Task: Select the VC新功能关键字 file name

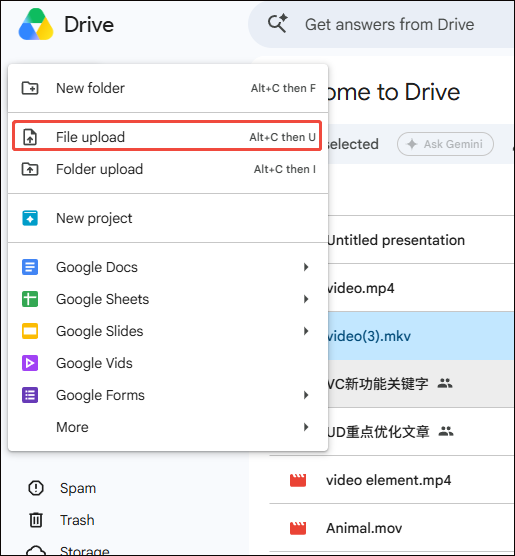Action: point(377,384)
